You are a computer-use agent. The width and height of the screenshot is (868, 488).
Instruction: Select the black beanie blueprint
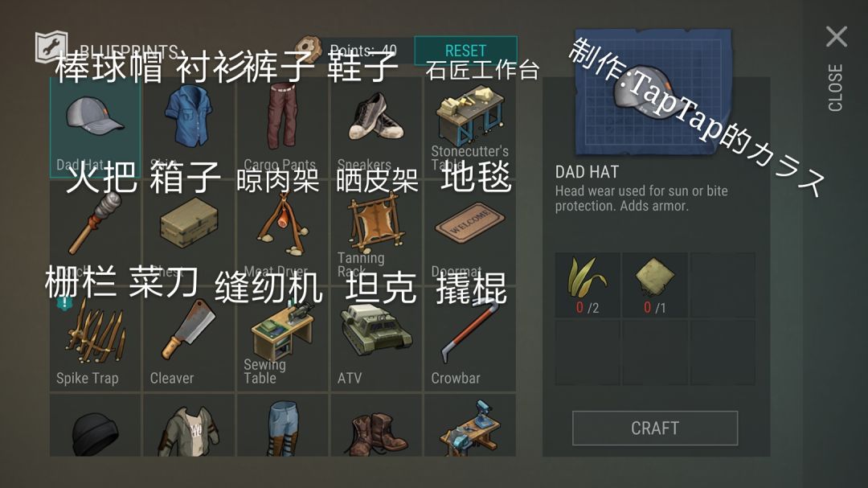pos(95,425)
